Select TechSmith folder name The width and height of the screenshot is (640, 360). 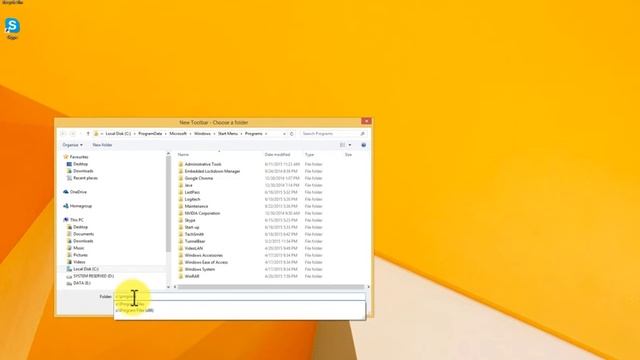[x=194, y=234]
